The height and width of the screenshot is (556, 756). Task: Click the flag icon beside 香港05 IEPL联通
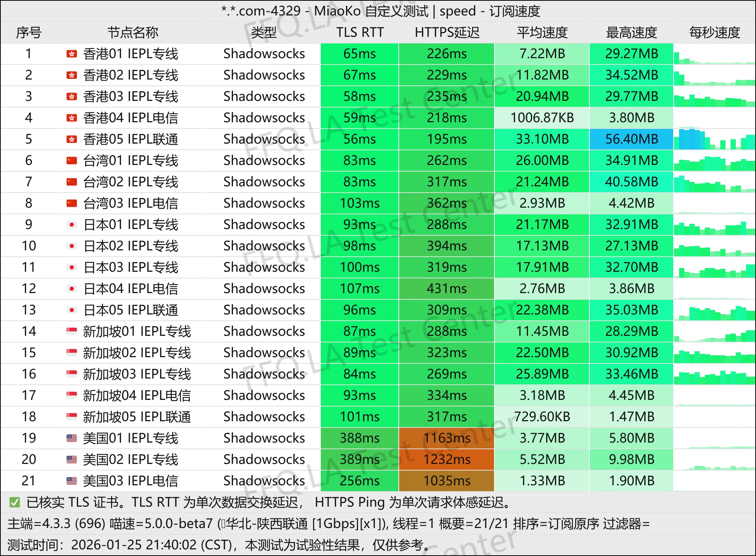pos(72,140)
